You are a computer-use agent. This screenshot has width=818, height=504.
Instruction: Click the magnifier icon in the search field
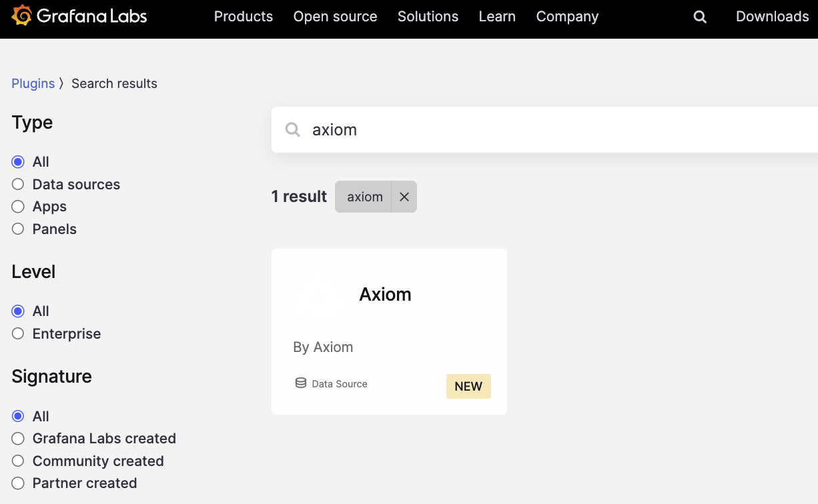pyautogui.click(x=292, y=129)
